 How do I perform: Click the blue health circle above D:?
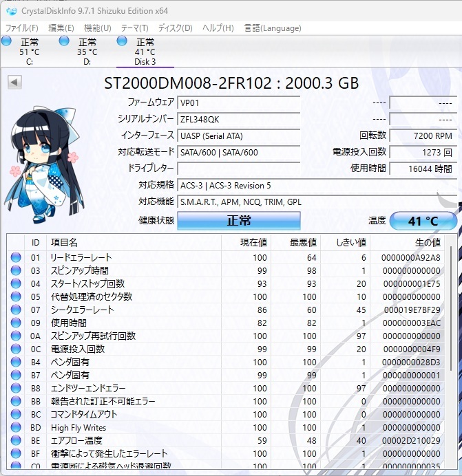64,41
